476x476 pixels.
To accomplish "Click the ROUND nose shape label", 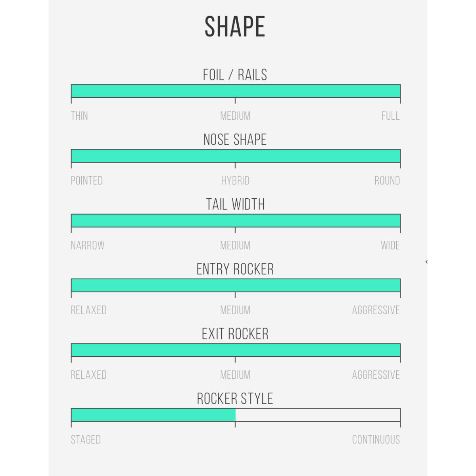I will (x=387, y=180).
